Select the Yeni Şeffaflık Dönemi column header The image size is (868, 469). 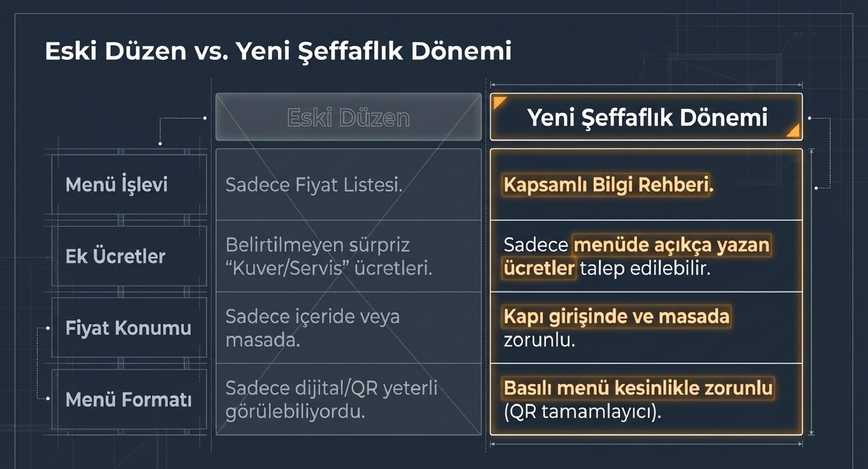tap(646, 117)
